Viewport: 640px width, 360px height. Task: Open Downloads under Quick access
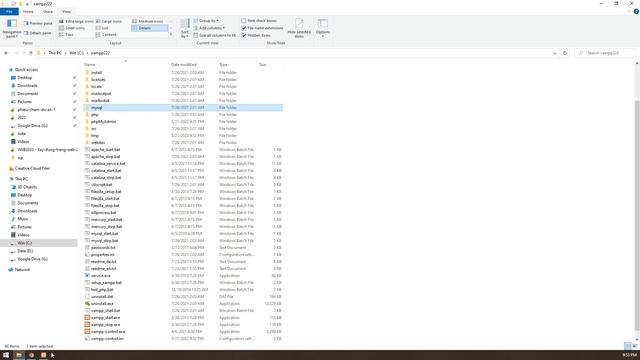tap(27, 86)
